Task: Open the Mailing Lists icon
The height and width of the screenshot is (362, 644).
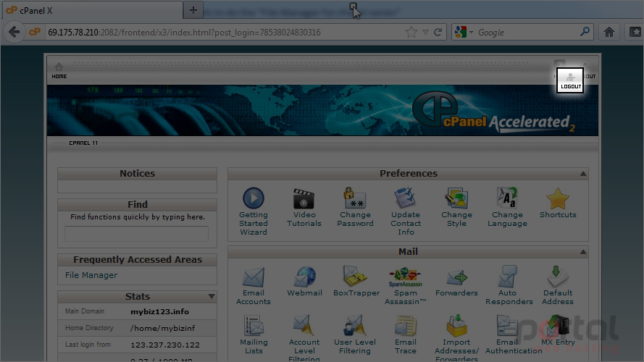Action: pos(254,326)
